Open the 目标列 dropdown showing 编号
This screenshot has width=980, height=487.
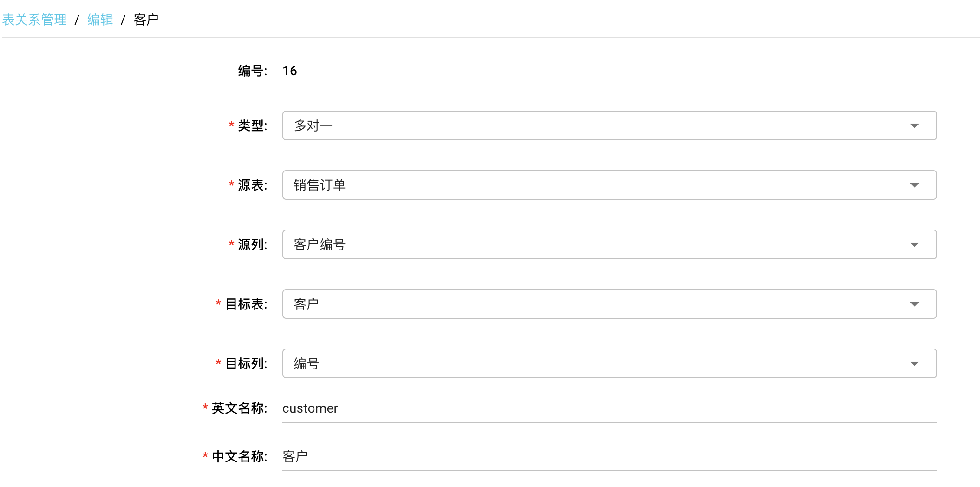pos(595,363)
